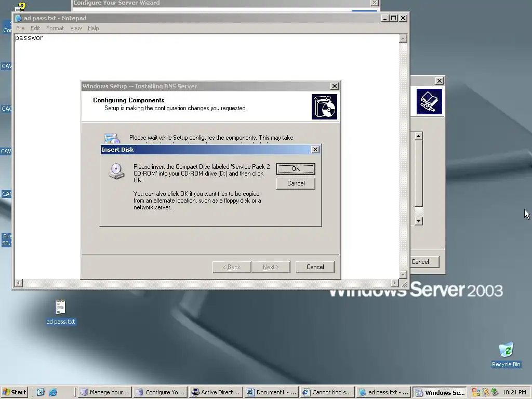Viewport: 532px width, 399px height.
Task: Click the first system tray icon
Action: pos(476,392)
